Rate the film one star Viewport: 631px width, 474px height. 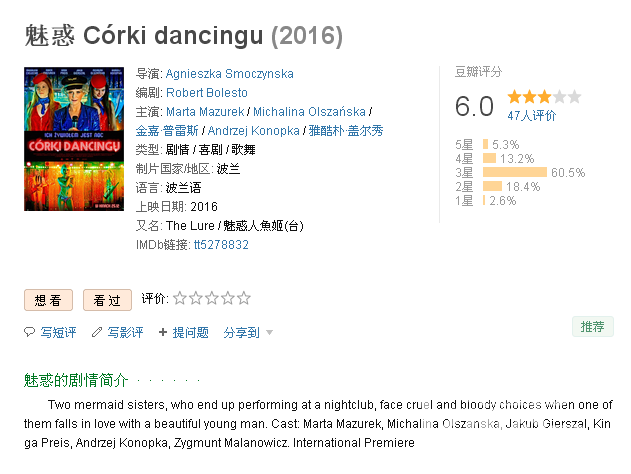pyautogui.click(x=180, y=298)
